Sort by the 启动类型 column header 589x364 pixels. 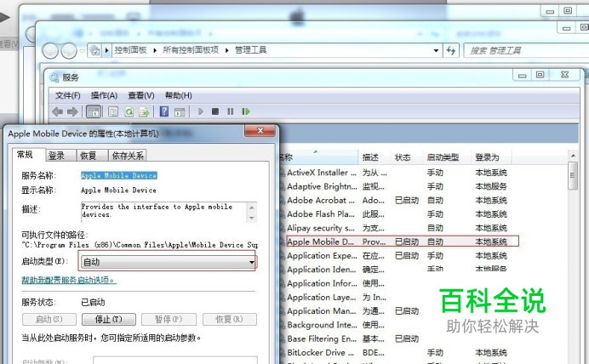click(447, 157)
